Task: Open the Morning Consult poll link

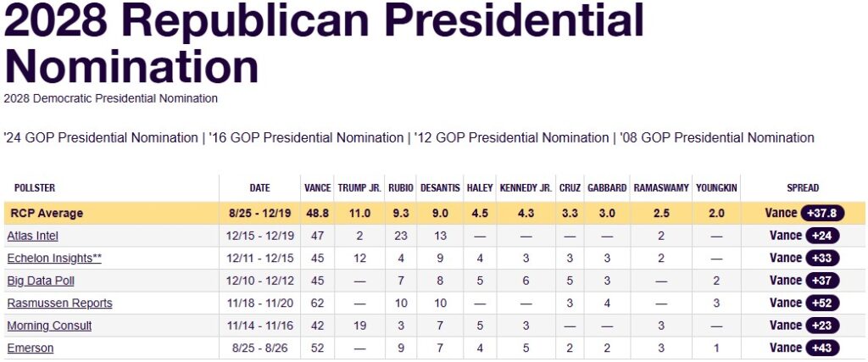Action: pyautogui.click(x=49, y=326)
